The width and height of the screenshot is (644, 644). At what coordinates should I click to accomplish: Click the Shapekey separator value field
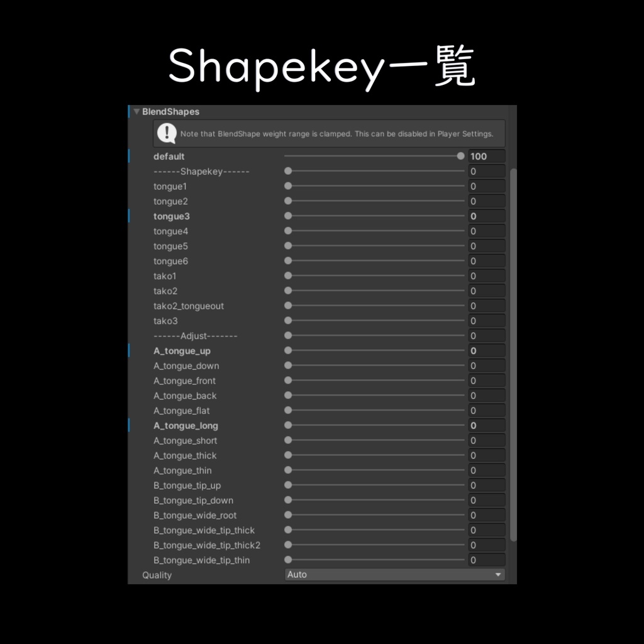[x=487, y=171]
